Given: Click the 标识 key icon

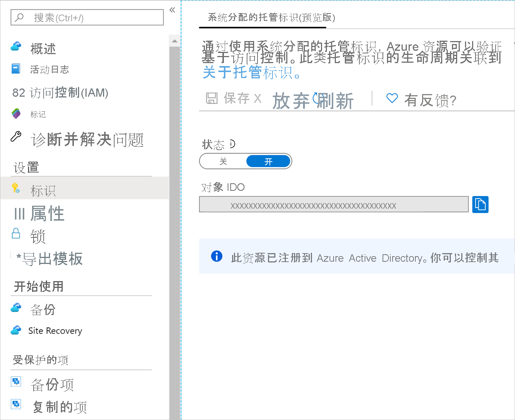Looking at the screenshot, I should (16, 188).
